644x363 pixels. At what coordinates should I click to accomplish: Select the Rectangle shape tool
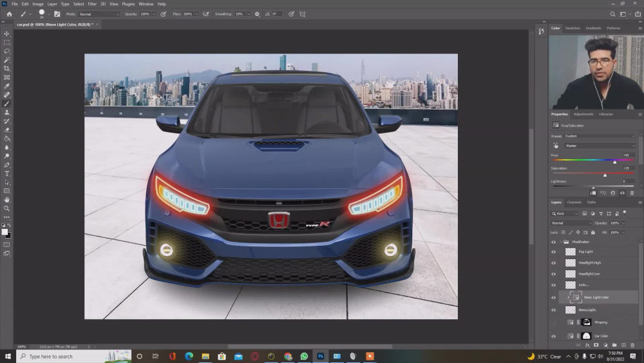6,191
